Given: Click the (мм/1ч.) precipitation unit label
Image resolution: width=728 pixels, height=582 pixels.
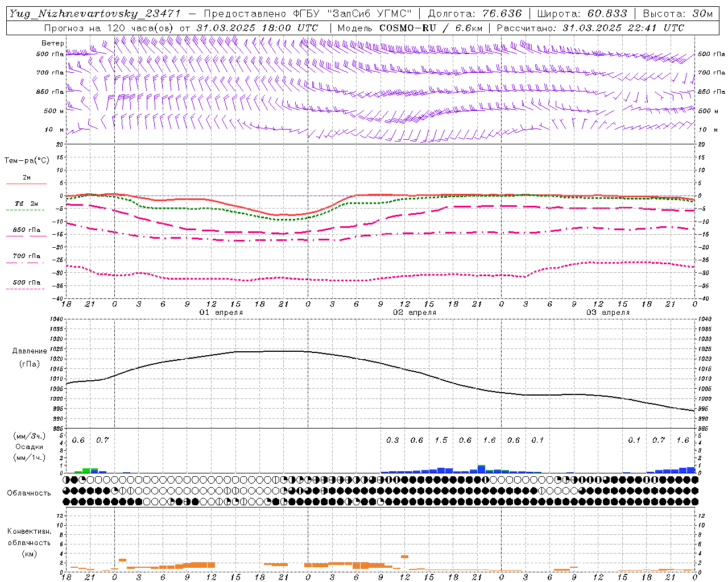Looking at the screenshot, I should (30, 458).
